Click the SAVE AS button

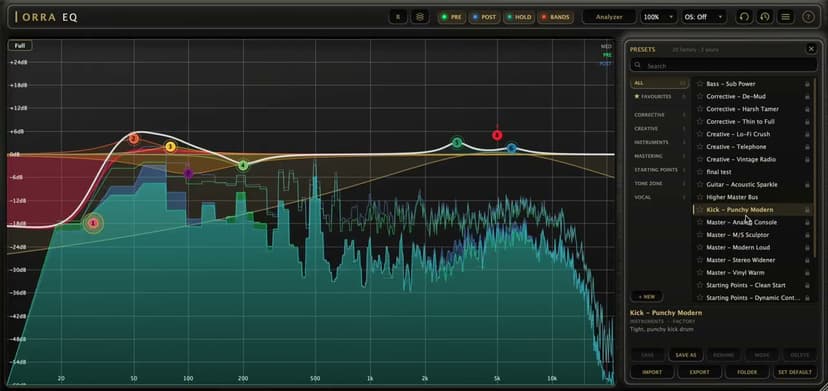point(685,355)
